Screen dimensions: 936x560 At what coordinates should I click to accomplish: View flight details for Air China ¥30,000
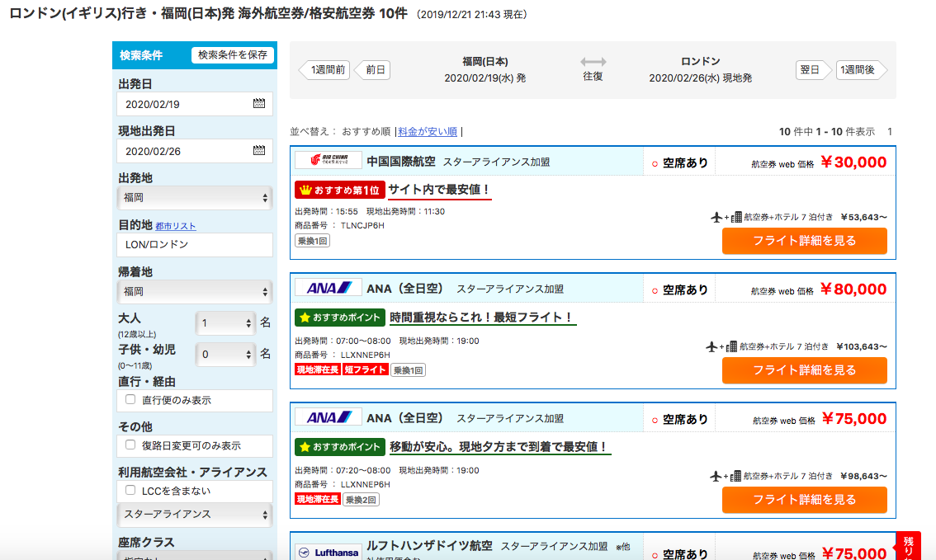[804, 241]
